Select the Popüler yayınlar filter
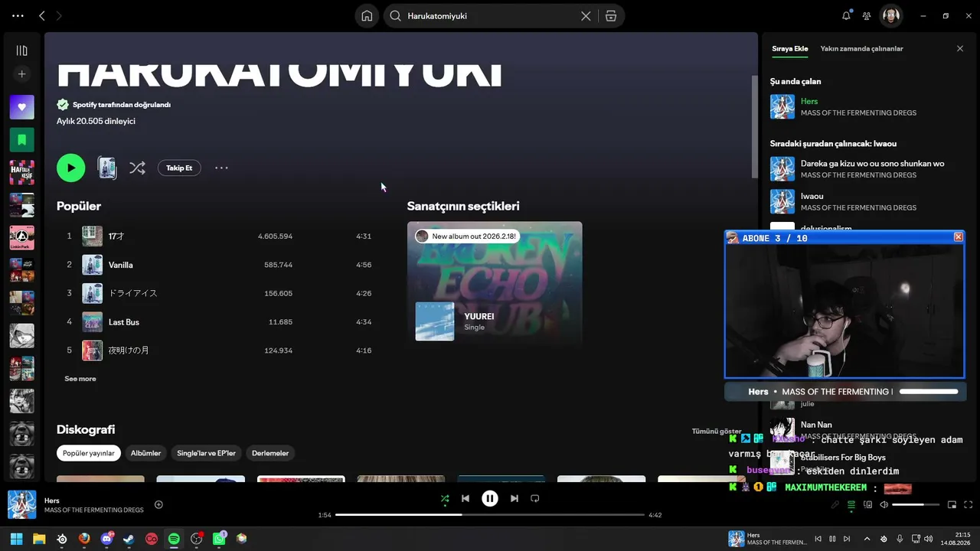980x551 pixels. [x=89, y=453]
